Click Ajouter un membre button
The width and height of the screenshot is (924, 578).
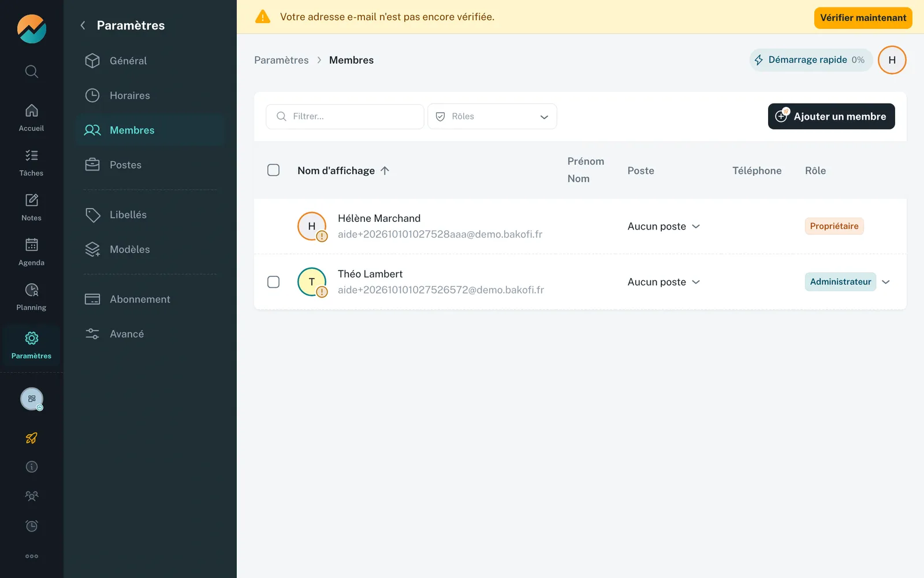[x=832, y=116]
